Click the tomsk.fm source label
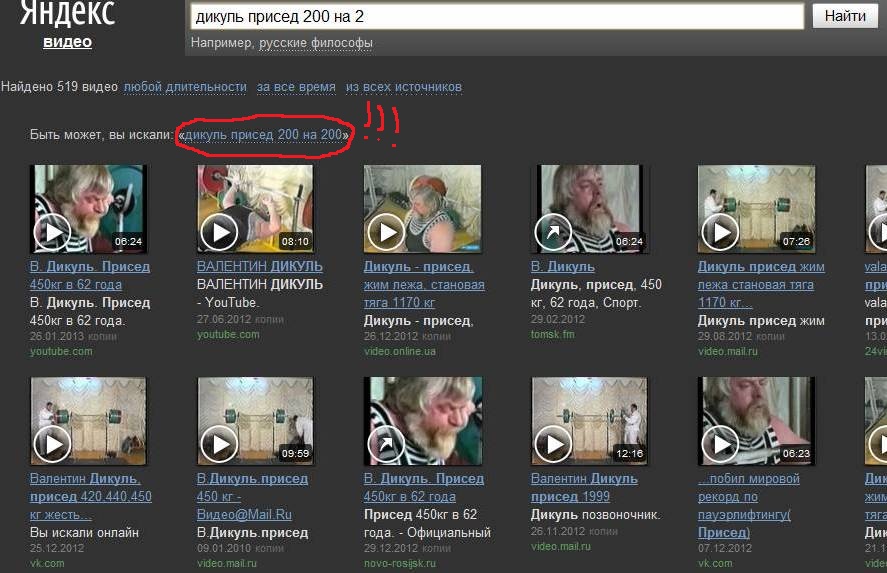Image resolution: width=887 pixels, height=573 pixels. tap(552, 334)
